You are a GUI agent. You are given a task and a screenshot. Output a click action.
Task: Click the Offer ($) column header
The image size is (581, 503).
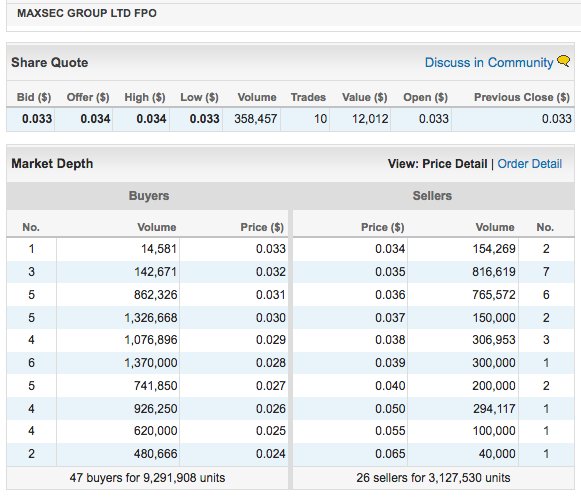[88, 97]
